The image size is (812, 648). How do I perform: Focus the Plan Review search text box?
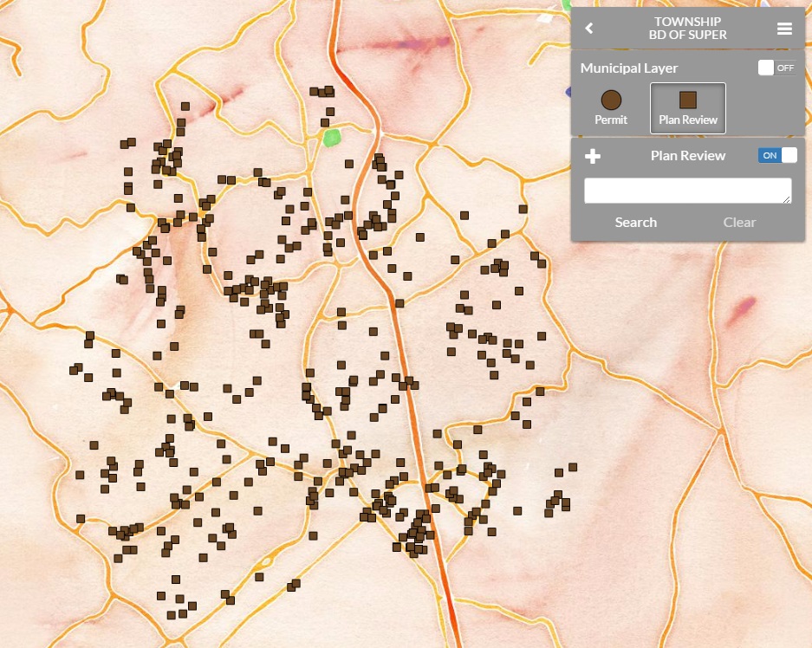click(687, 191)
